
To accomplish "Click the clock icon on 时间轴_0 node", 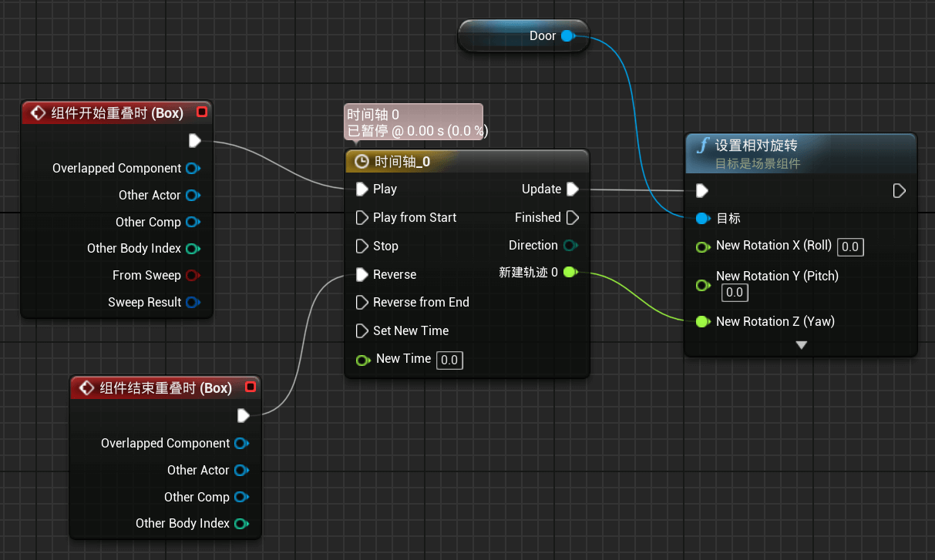I will [362, 161].
